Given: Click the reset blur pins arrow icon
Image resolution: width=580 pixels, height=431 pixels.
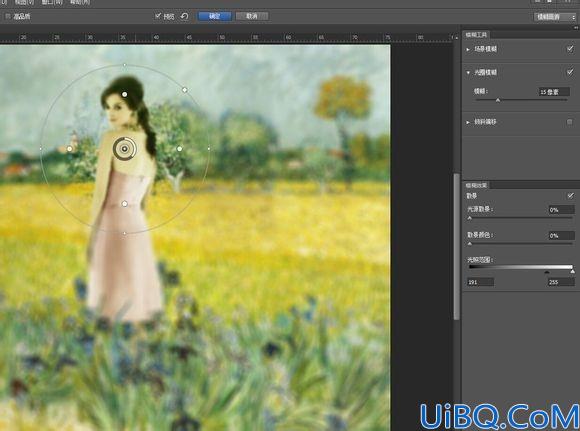Looking at the screenshot, I should coord(184,16).
